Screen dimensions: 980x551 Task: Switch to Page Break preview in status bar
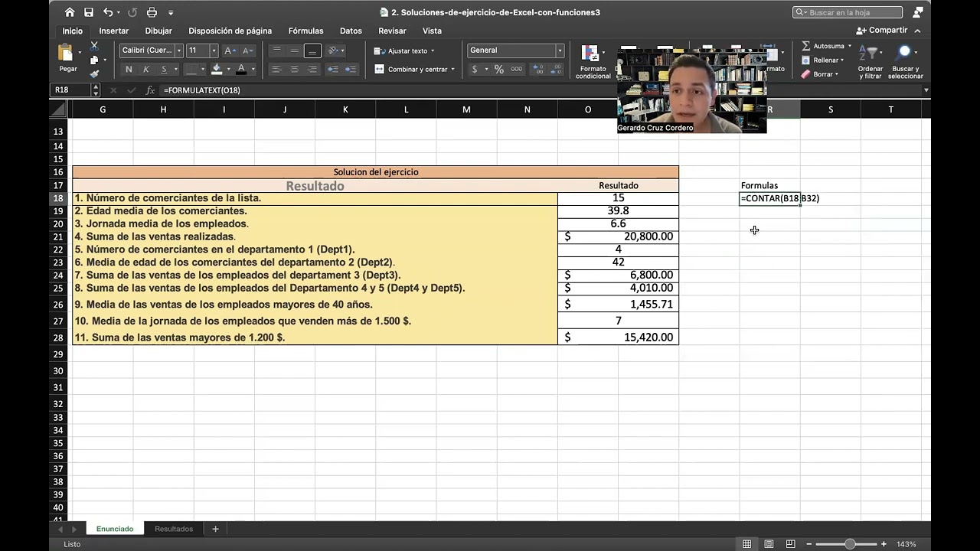pyautogui.click(x=791, y=544)
